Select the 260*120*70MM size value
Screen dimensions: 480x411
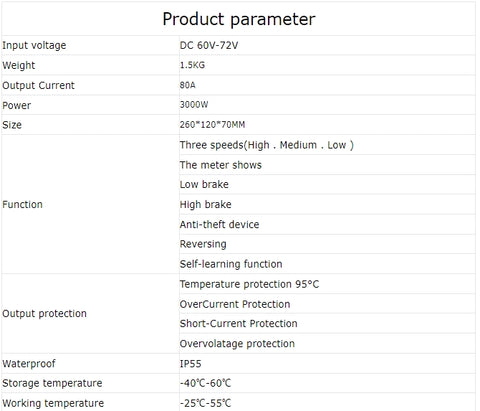point(213,125)
